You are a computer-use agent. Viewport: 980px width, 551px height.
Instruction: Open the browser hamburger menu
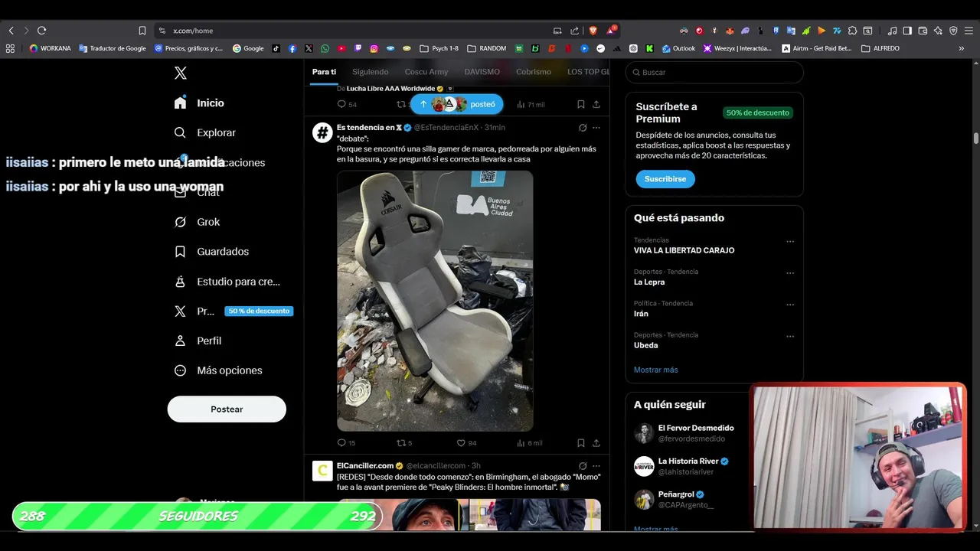click(969, 31)
